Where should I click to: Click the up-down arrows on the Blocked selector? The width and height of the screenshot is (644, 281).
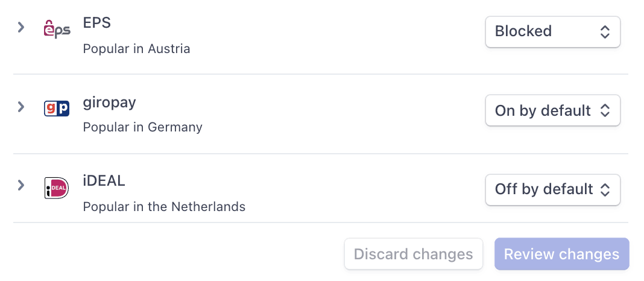coord(605,31)
